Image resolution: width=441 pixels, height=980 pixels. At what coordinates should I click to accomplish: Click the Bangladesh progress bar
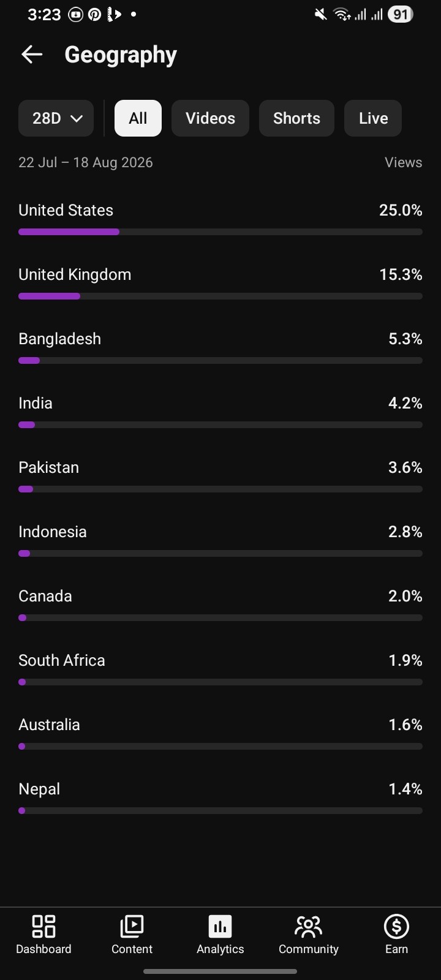[x=221, y=361]
